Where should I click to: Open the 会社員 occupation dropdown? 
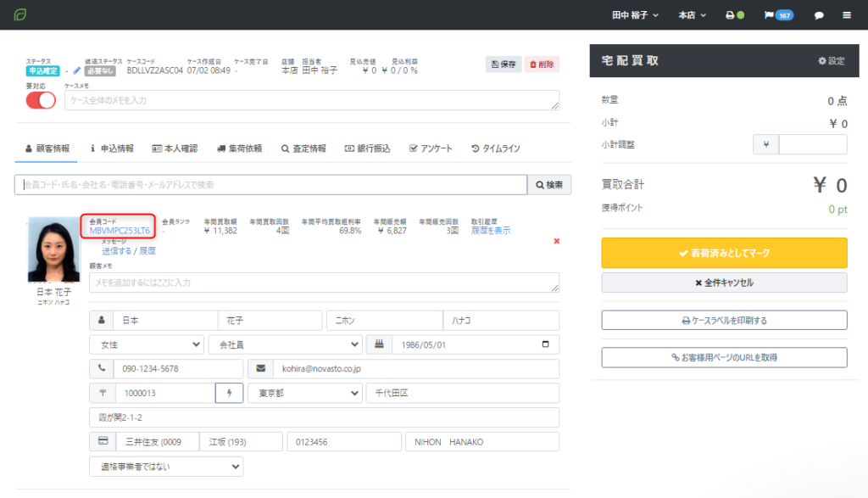[x=285, y=344]
